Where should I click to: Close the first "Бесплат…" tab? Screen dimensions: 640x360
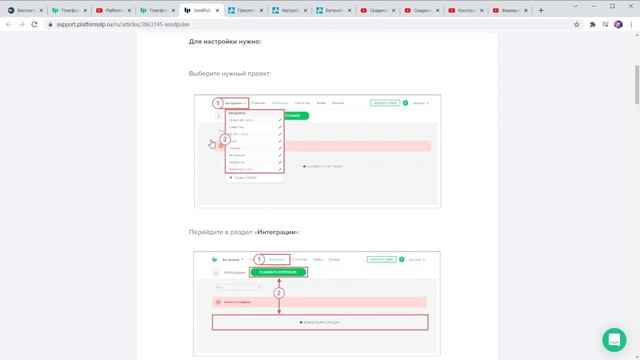pyautogui.click(x=41, y=10)
